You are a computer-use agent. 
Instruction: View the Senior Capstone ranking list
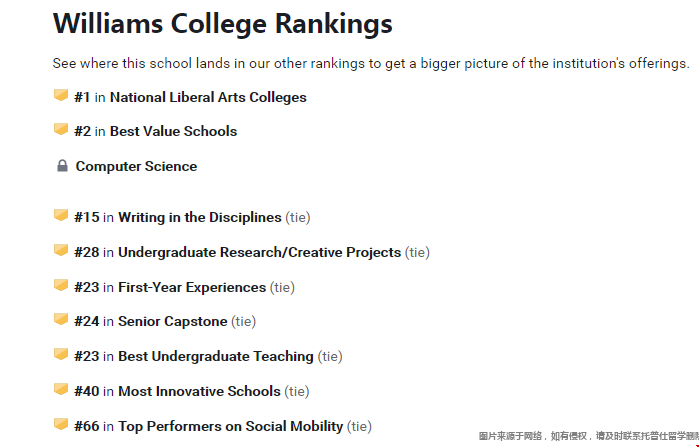tap(173, 321)
